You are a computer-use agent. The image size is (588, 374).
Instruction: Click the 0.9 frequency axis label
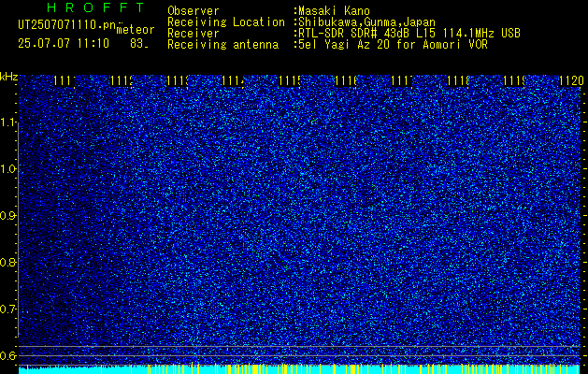click(x=7, y=216)
